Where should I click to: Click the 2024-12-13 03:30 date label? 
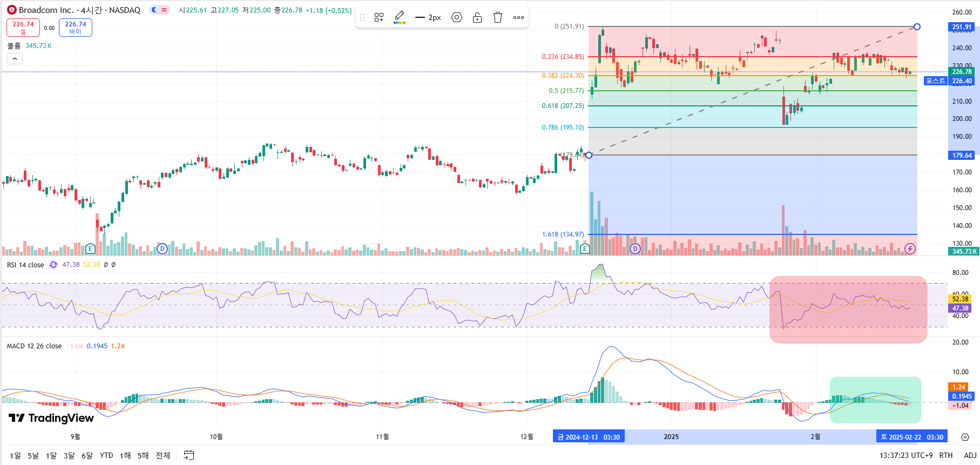[589, 437]
